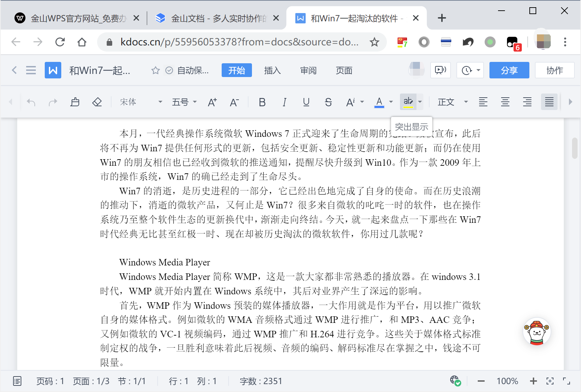
Task: Select the format painter tool
Action: (75, 102)
